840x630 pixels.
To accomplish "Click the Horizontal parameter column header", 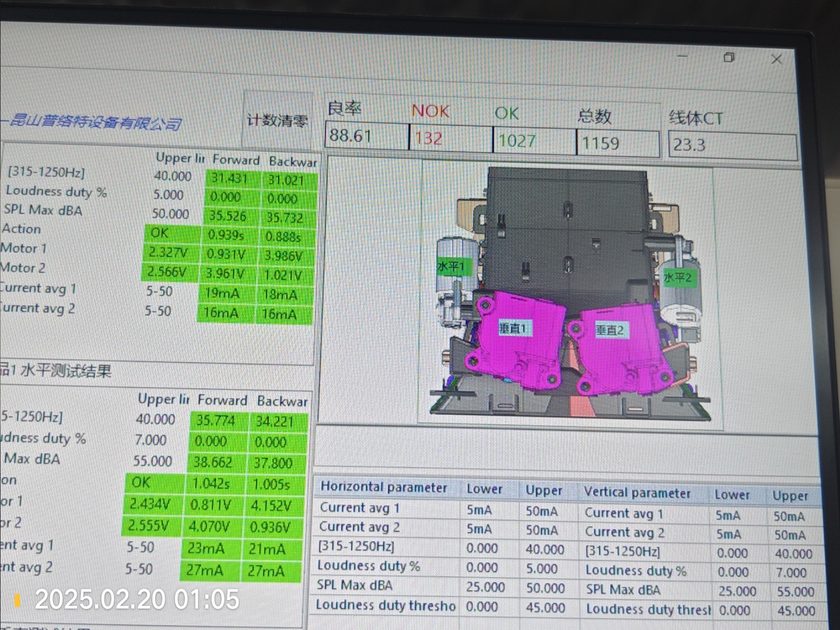I will click(x=384, y=487).
